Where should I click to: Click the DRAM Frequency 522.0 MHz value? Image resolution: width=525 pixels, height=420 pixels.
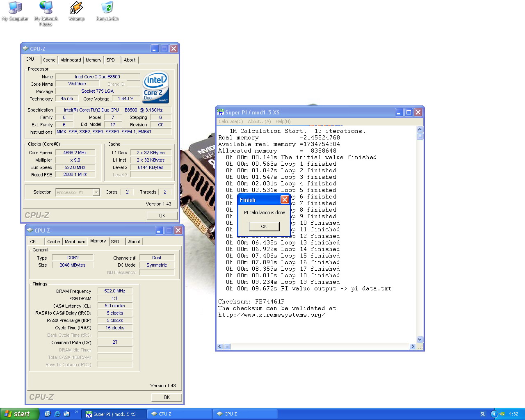tap(115, 291)
